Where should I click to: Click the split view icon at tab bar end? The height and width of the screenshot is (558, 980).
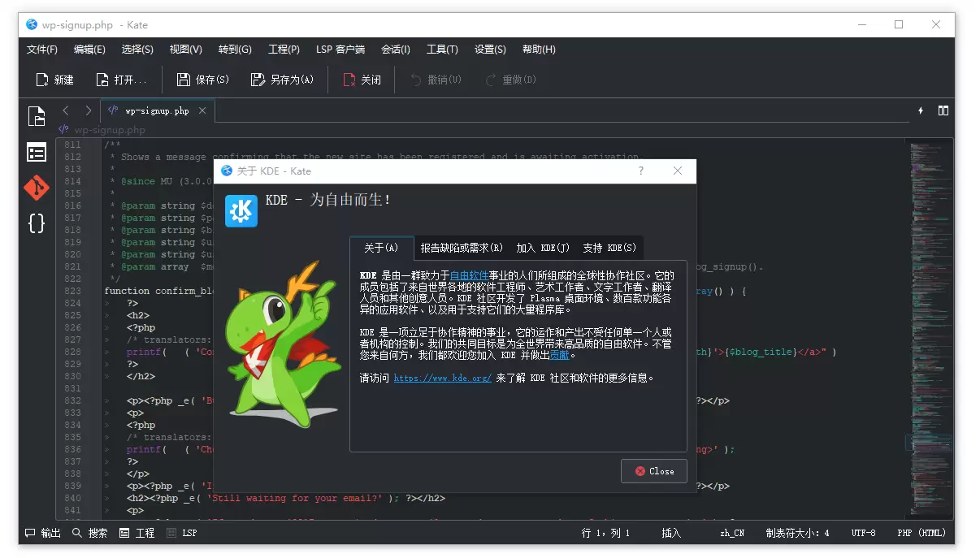click(x=943, y=110)
